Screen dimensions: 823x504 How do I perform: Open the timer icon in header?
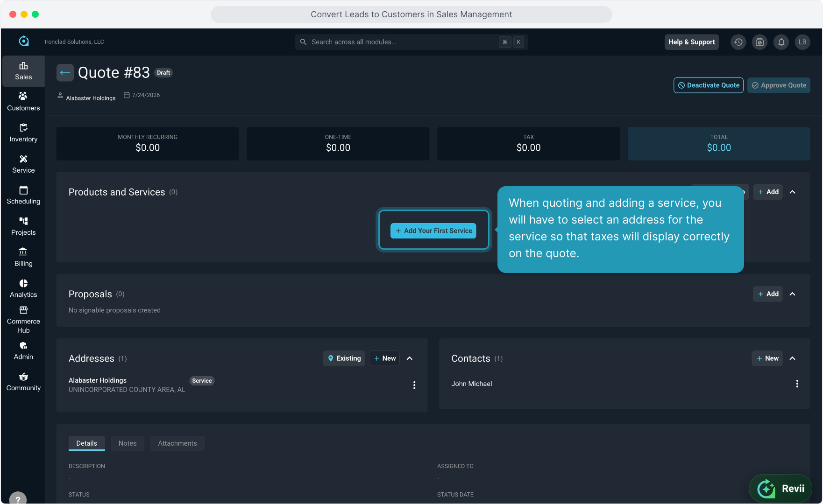(760, 42)
